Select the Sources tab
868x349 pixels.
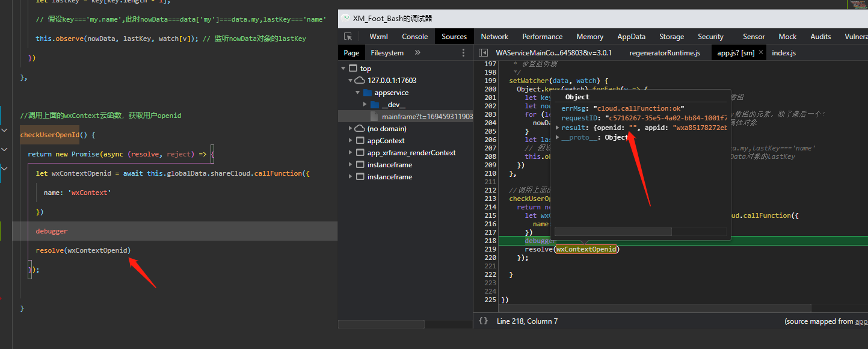454,37
